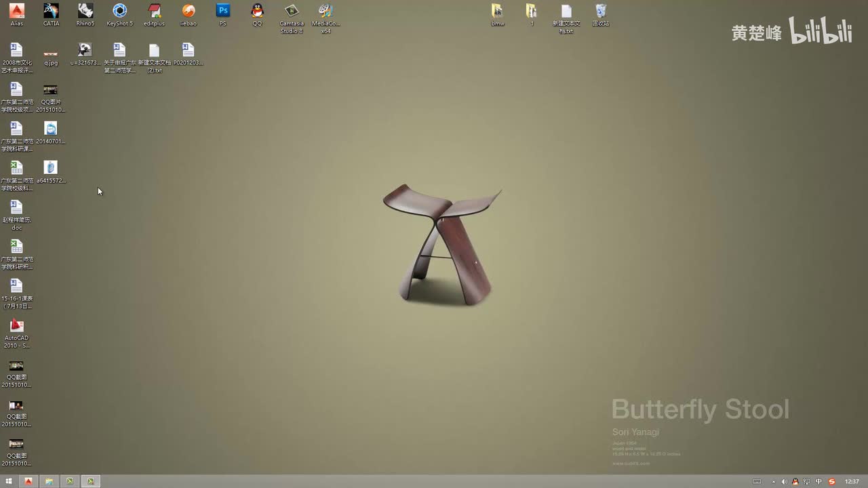
Task: Select the editplus desktop shortcut
Action: click(155, 15)
